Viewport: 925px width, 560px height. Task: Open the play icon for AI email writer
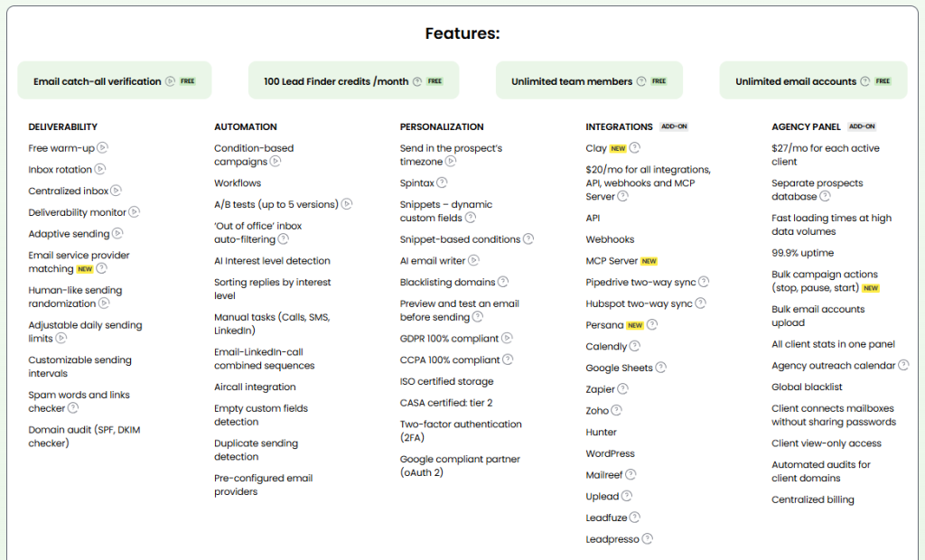pos(473,261)
